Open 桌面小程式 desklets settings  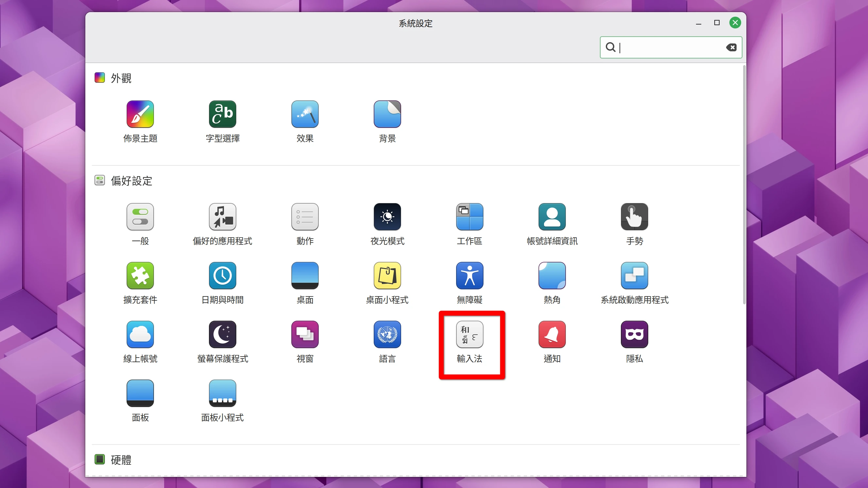click(x=387, y=283)
